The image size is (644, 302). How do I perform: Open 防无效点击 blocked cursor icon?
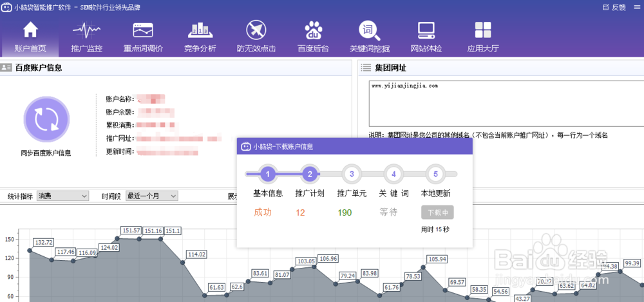(x=256, y=30)
